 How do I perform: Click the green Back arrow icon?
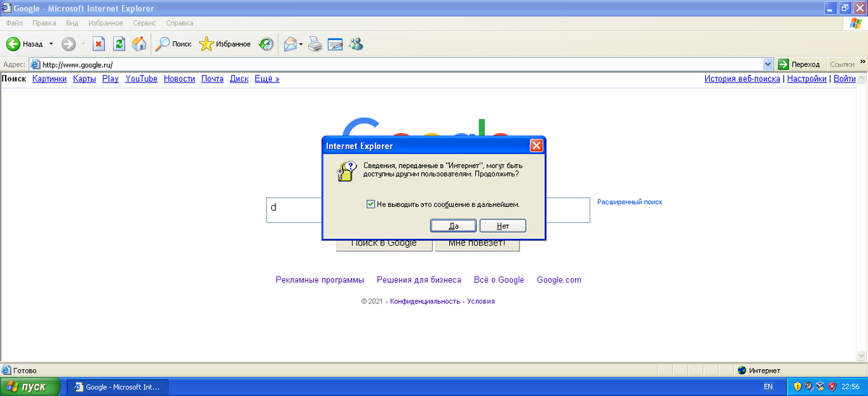(13, 44)
